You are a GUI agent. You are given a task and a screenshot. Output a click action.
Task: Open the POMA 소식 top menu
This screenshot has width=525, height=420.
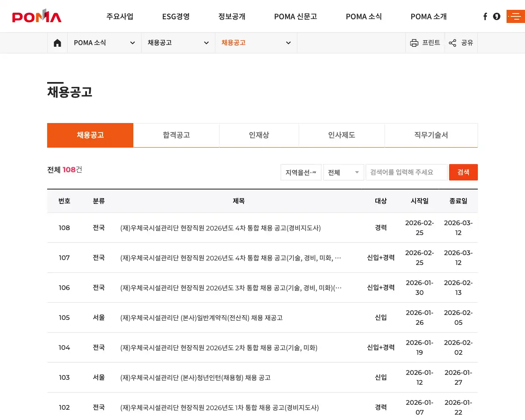364,16
